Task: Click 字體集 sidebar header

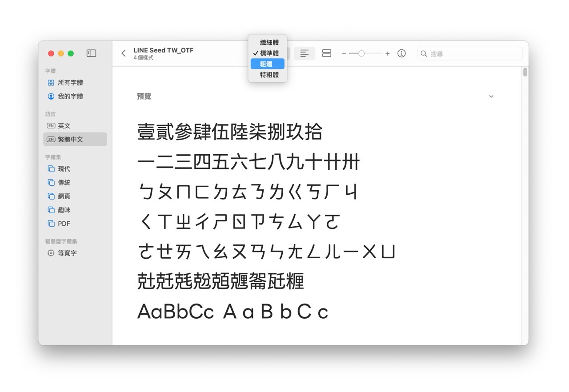Action: [53, 157]
